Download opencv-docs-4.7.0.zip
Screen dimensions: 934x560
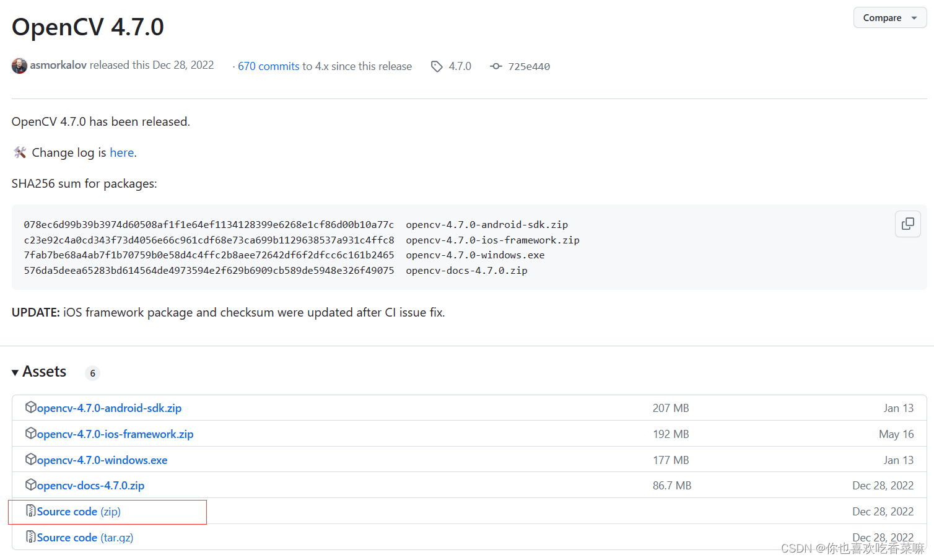coord(90,485)
